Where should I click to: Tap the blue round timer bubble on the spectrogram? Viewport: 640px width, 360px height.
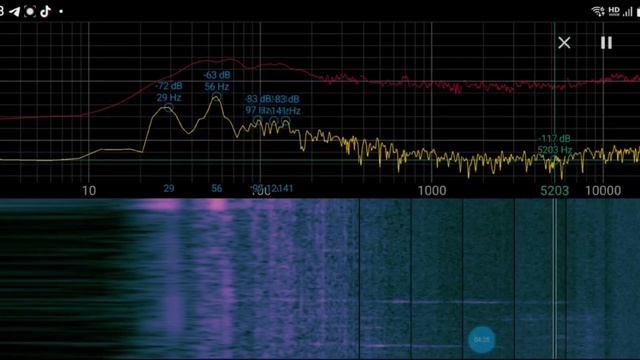click(x=482, y=339)
